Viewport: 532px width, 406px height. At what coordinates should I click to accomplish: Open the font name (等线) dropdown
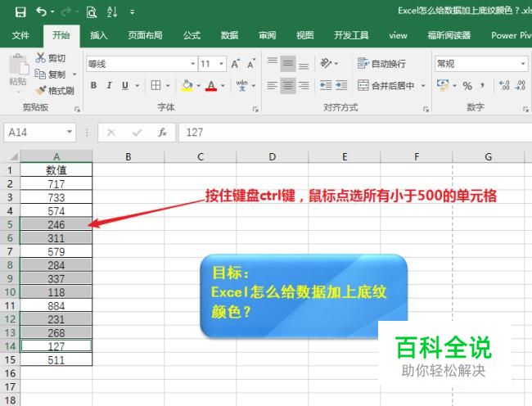click(x=192, y=64)
